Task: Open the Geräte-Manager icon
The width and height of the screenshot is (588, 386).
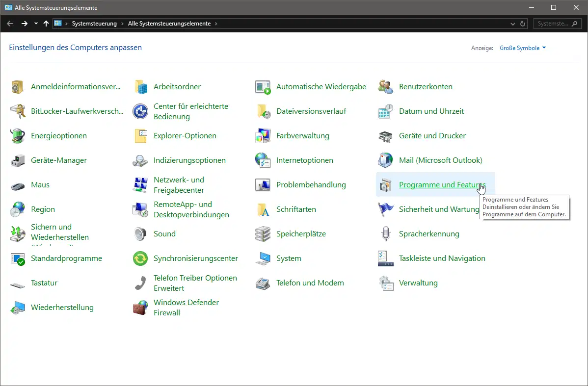Action: tap(18, 160)
